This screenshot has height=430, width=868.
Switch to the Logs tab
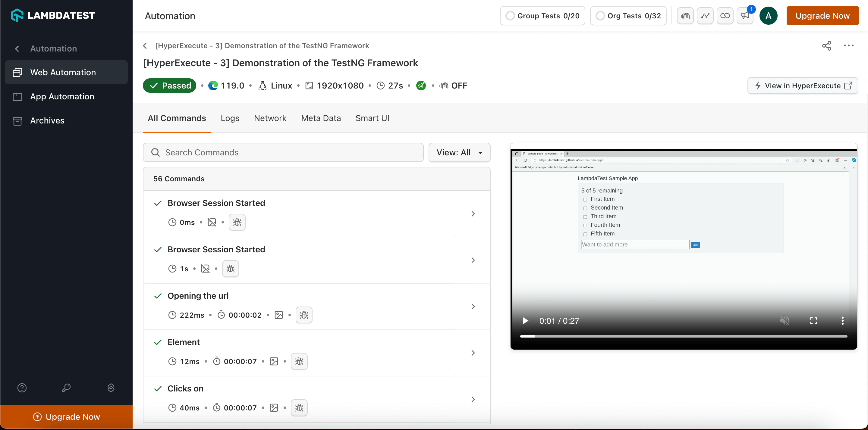pyautogui.click(x=230, y=118)
